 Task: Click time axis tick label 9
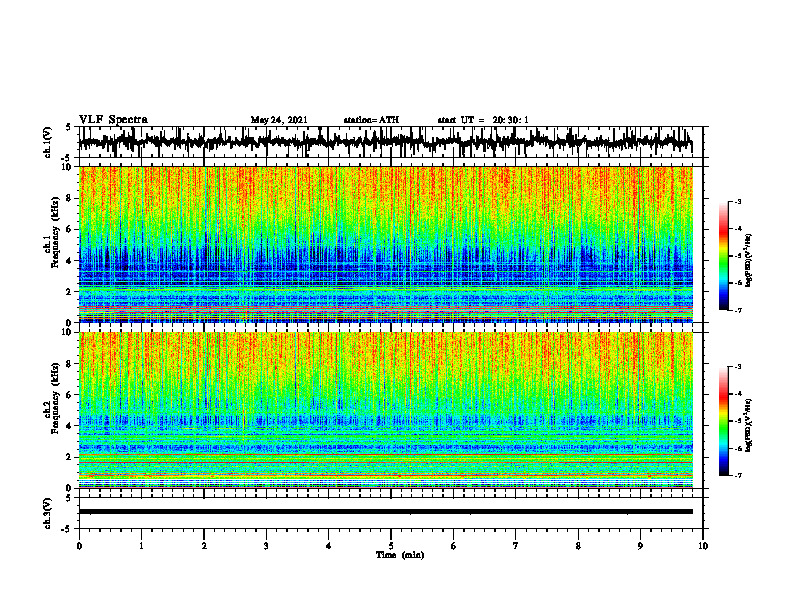pos(640,546)
